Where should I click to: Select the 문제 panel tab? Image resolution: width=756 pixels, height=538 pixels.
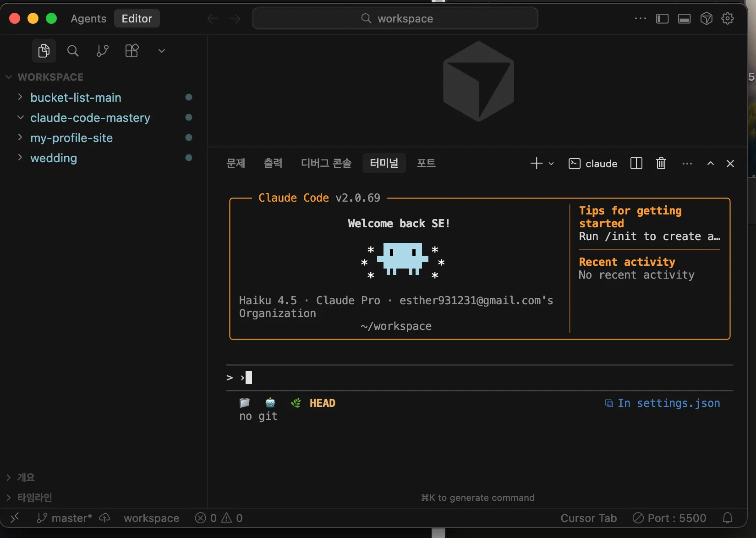(236, 163)
